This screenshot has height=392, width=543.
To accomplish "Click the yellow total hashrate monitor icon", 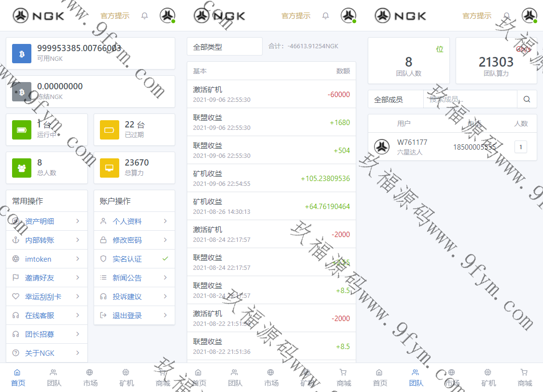I will [x=110, y=168].
